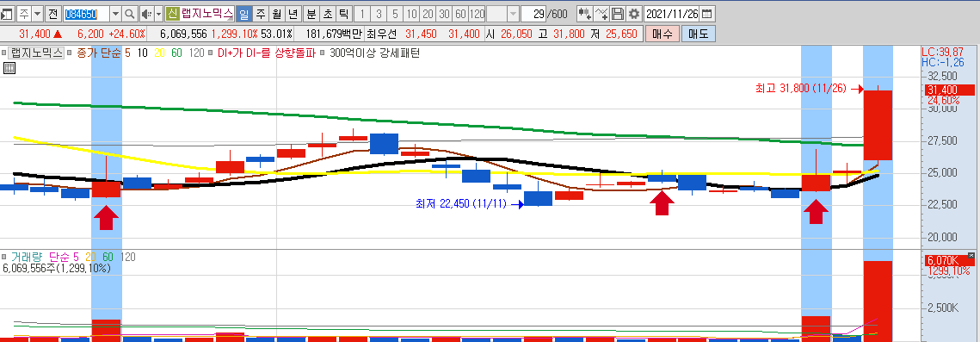
Task: Toggle the 종가 단순 legend marker square
Action: 70,53
